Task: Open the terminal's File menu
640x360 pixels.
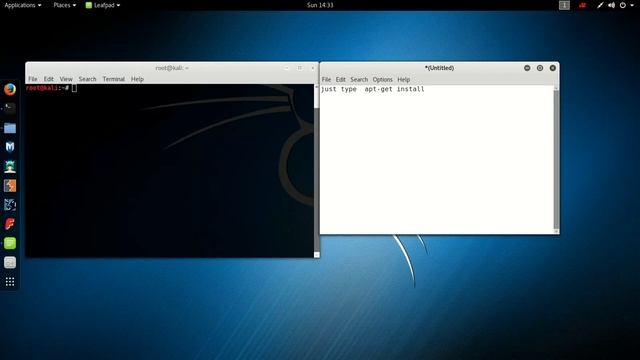Action: 33,79
